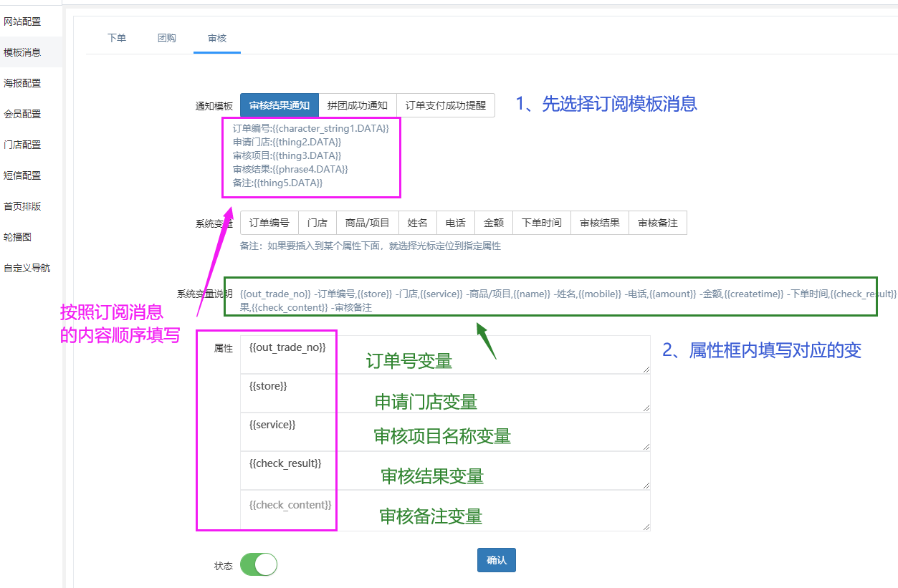The image size is (898, 588).
Task: Switch to the 下单 tab
Action: click(117, 38)
